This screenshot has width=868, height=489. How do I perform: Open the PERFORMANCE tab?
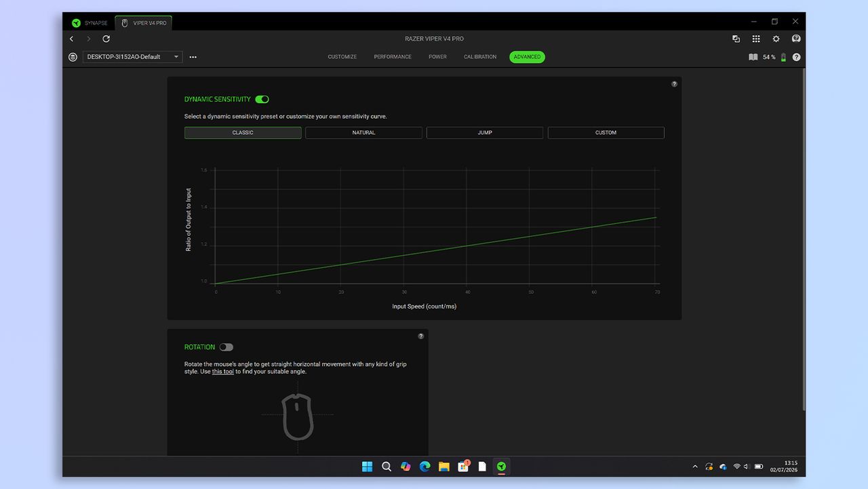(x=393, y=57)
